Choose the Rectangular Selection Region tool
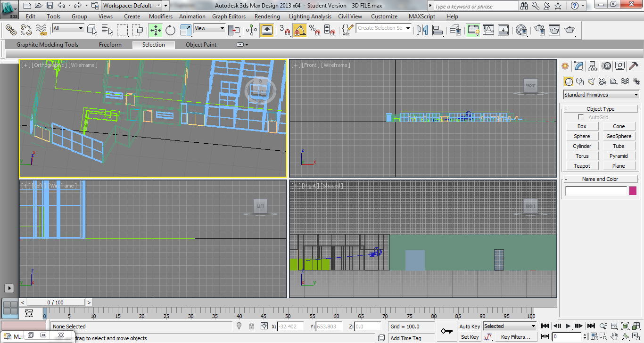The width and height of the screenshot is (644, 343). coord(122,30)
